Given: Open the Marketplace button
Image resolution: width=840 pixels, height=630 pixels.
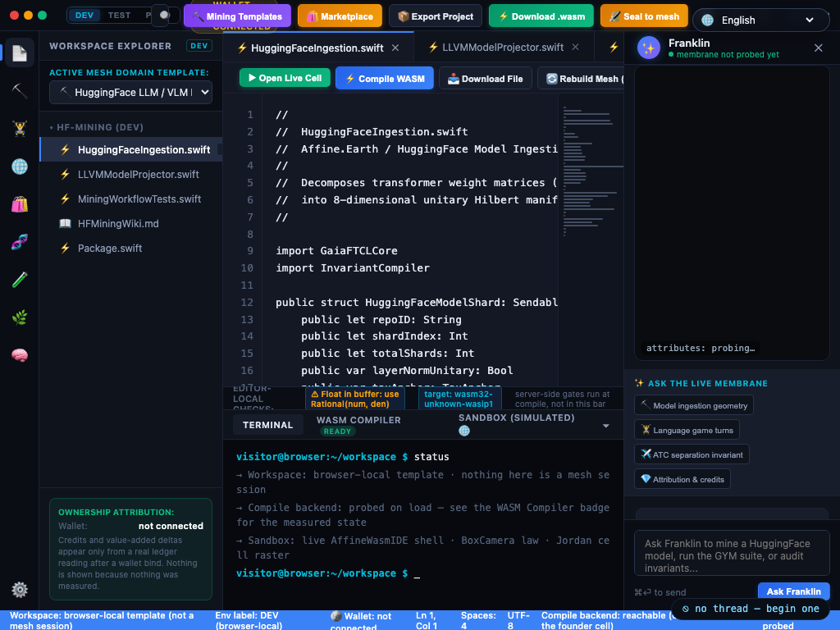Looking at the screenshot, I should (x=340, y=16).
